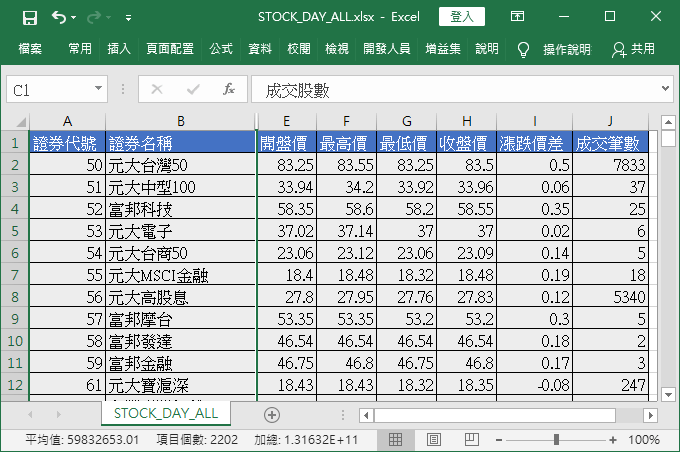
Task: Switch to the 插入 ribbon tab
Action: tap(119, 49)
